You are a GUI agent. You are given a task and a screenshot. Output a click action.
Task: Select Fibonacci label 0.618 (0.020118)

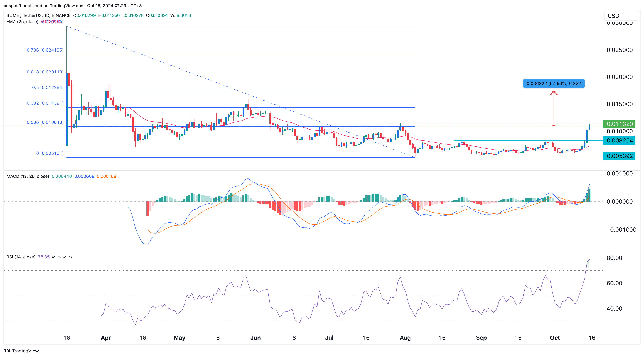45,72
